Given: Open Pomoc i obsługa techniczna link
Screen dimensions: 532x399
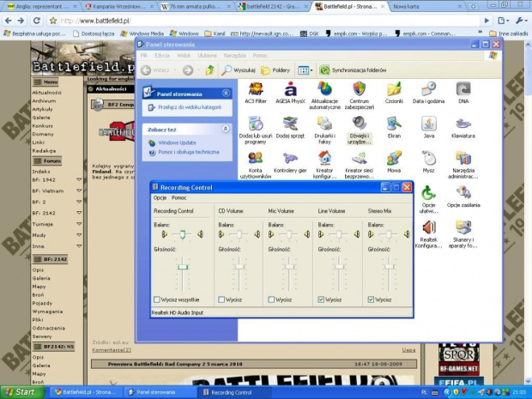Looking at the screenshot, I should pos(189,152).
